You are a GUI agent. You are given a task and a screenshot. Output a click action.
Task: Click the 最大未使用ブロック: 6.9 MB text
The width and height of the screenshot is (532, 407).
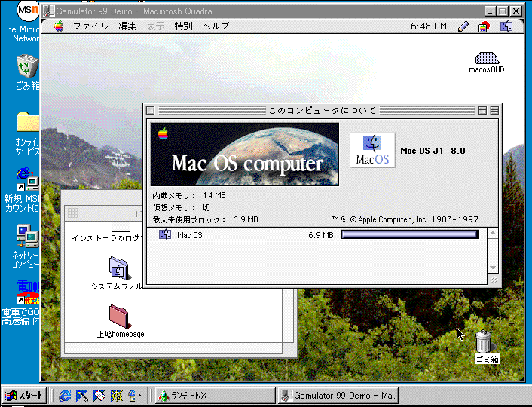(x=205, y=219)
